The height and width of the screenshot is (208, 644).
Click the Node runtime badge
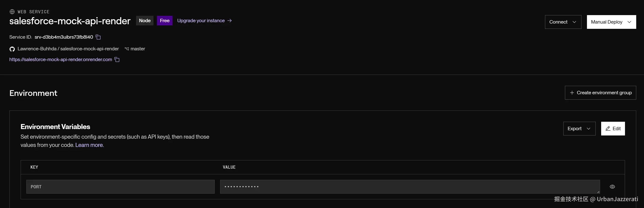pos(145,21)
